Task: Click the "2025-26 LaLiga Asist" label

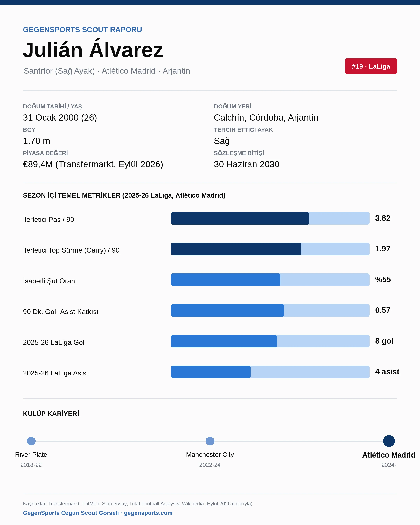Action: click(x=55, y=373)
